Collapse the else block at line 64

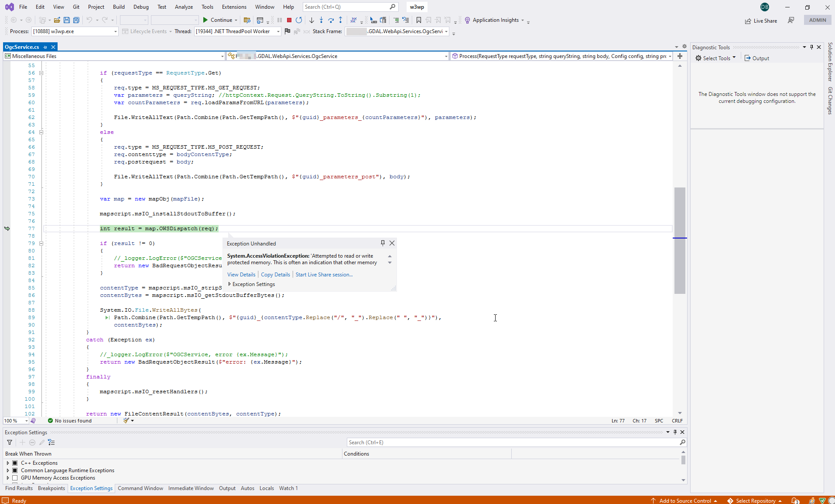(41, 132)
